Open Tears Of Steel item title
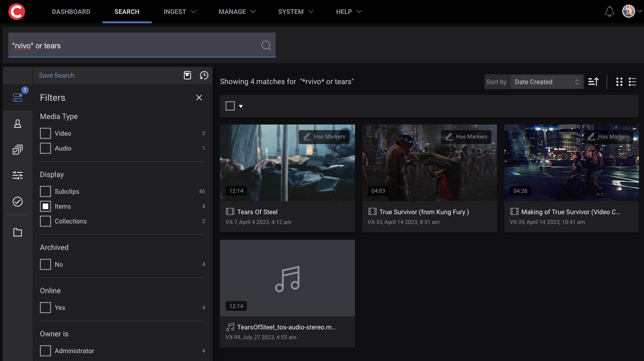Screen dimensions: 644x361 pos(258,212)
